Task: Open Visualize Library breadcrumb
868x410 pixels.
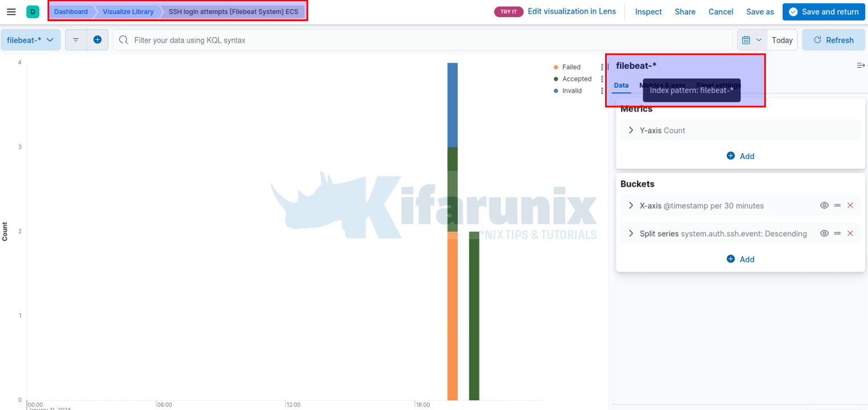Action: (128, 12)
